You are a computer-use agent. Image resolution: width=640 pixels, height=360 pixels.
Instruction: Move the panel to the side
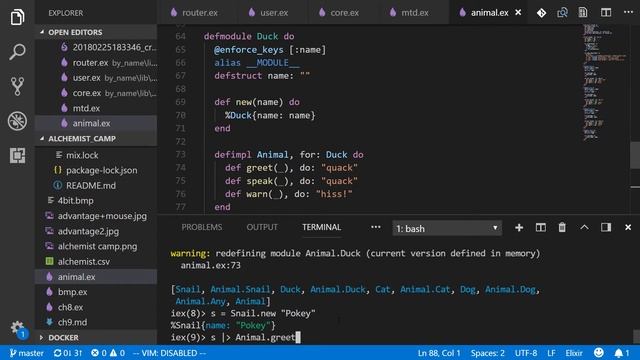point(606,227)
